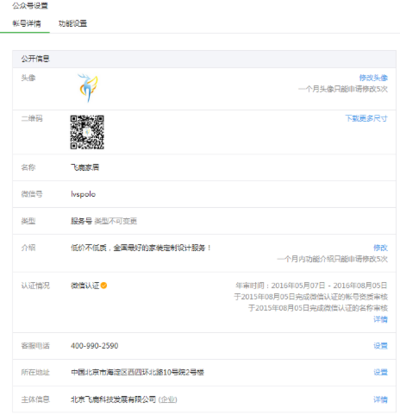This screenshot has height=415, width=400.
Task: Click the account name 飞鹿家居
Action: (x=85, y=167)
